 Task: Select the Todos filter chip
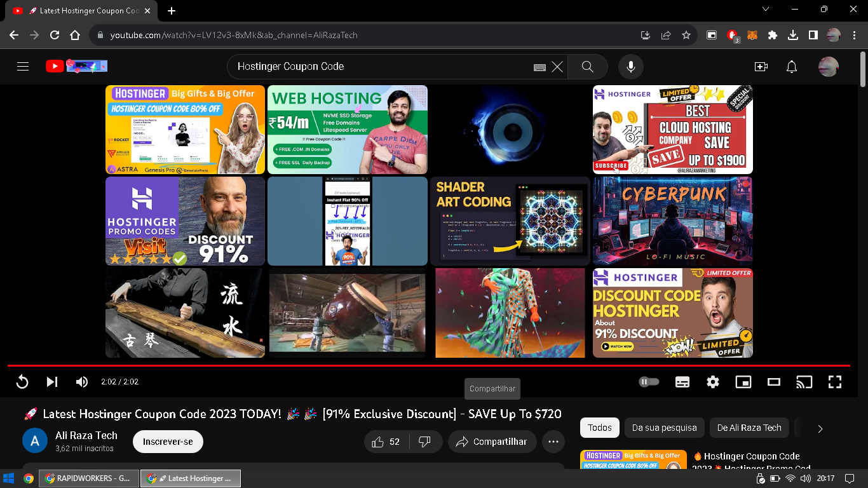click(x=599, y=428)
